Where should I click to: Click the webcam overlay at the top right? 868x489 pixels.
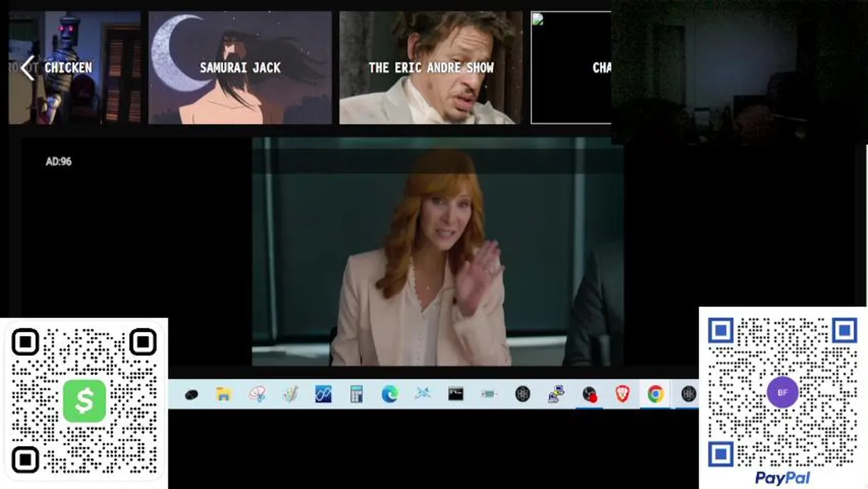coord(740,72)
